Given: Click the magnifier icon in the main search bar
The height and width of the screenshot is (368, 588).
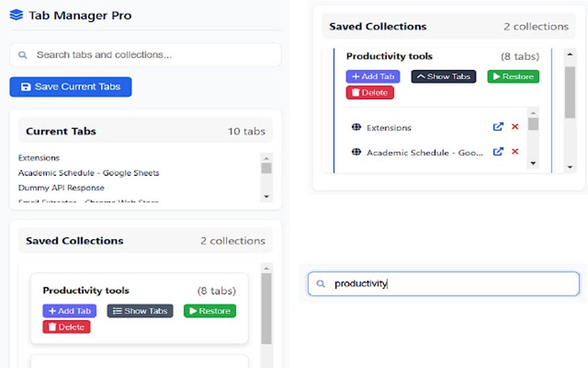Looking at the screenshot, I should (x=22, y=55).
